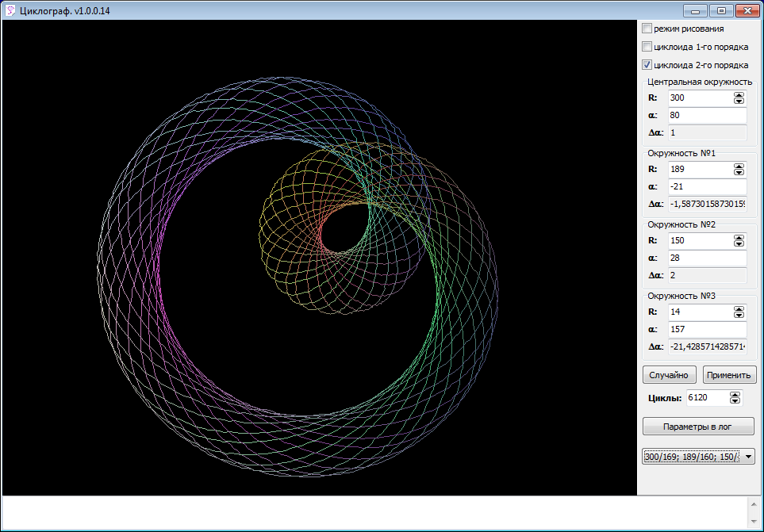764x532 pixels.
Task: Click the Циклограф app icon in title bar
Action: [10, 10]
